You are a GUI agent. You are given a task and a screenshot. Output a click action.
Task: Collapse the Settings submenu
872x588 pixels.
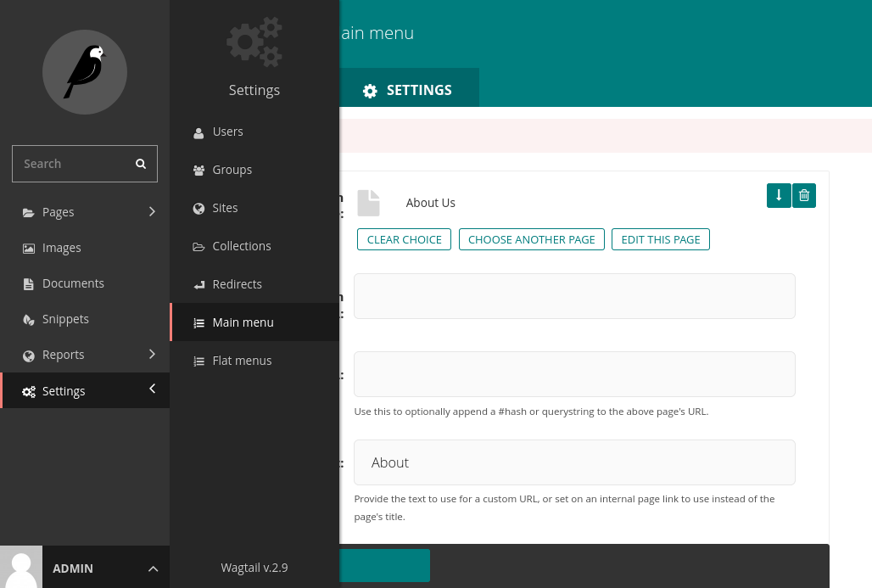tap(152, 389)
